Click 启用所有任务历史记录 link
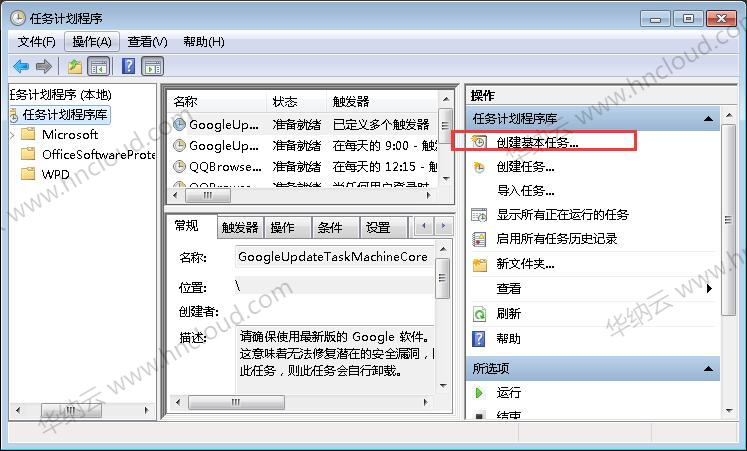Viewport: 747px width, 451px height. 556,239
